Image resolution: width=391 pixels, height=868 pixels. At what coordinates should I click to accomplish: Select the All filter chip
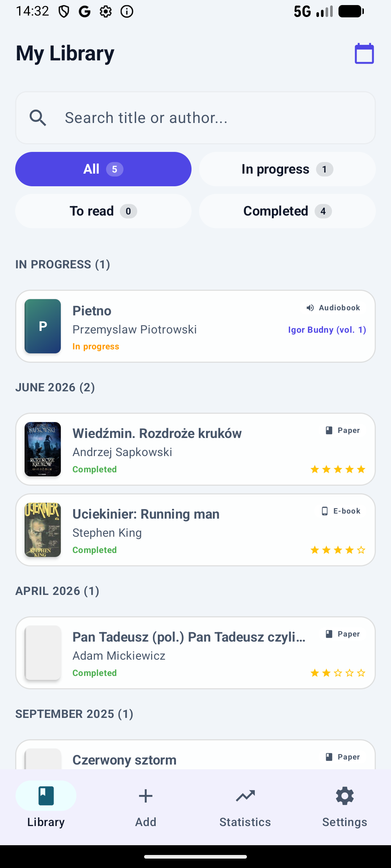[103, 169]
